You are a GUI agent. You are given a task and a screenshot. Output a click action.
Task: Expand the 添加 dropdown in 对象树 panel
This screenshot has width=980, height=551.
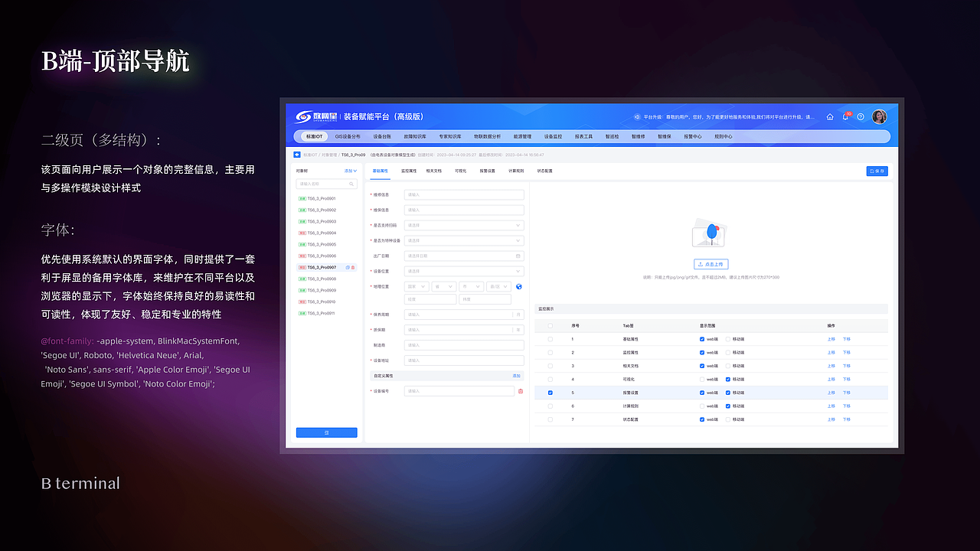click(x=351, y=171)
